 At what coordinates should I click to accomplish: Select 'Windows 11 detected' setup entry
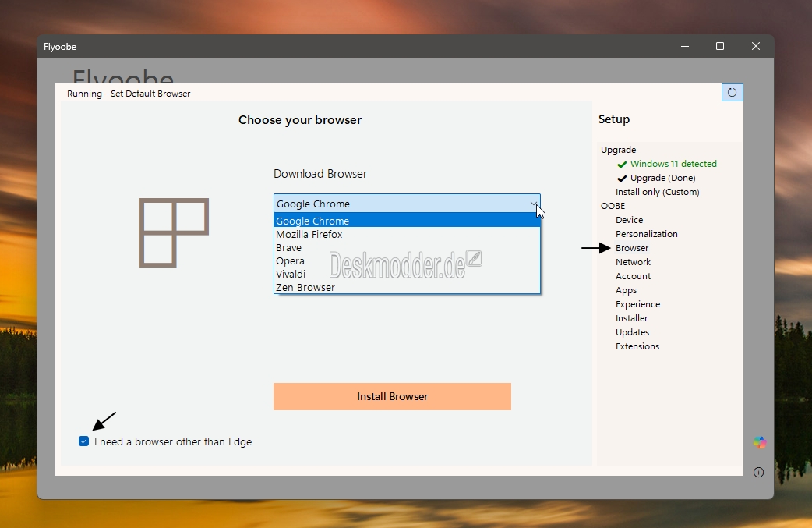673,164
